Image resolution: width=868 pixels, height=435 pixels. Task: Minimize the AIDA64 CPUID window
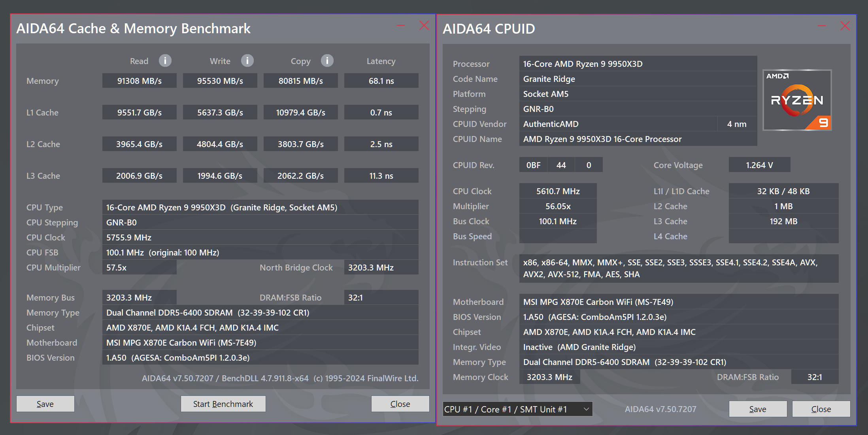[x=822, y=26]
